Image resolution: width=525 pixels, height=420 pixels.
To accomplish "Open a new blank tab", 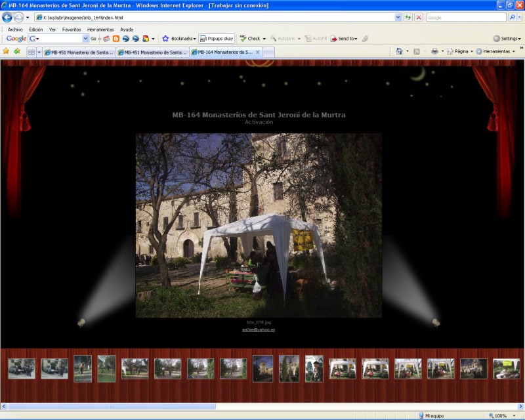I will [x=268, y=52].
